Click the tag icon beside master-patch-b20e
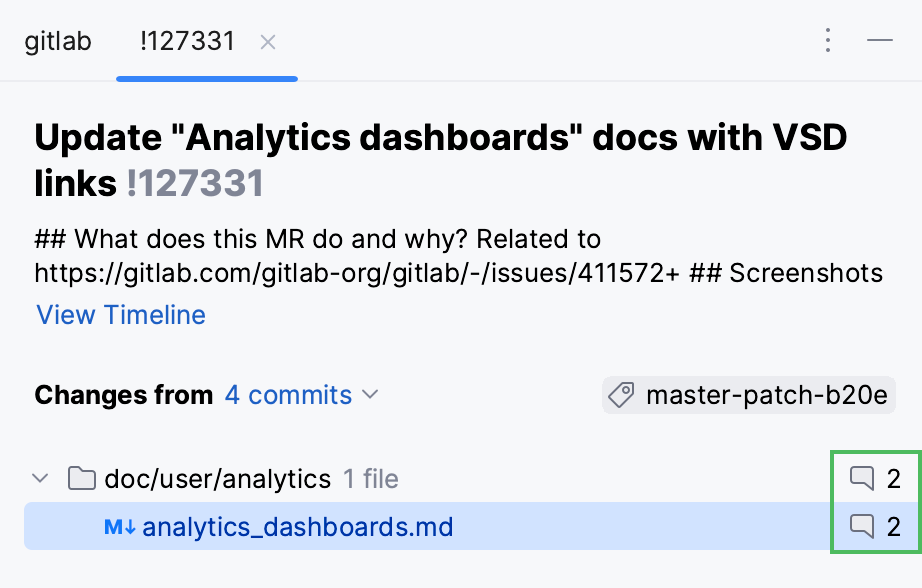This screenshot has width=922, height=588. 620,395
